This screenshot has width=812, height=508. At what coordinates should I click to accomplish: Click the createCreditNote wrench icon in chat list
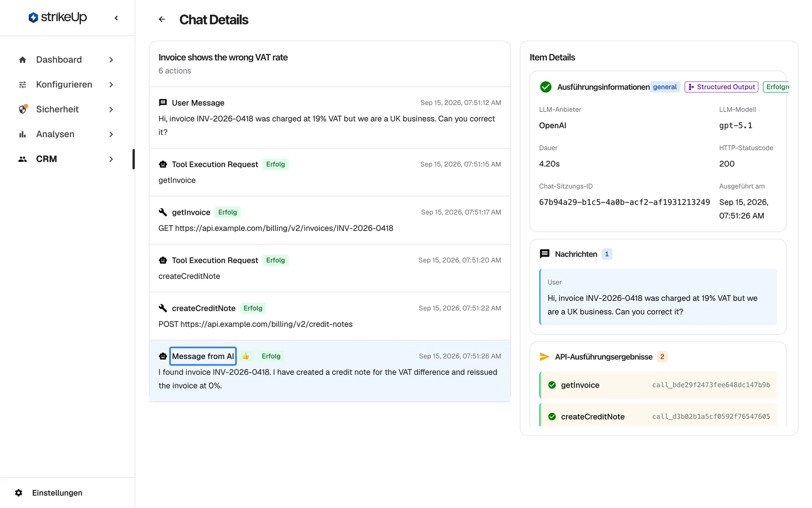[x=163, y=308]
